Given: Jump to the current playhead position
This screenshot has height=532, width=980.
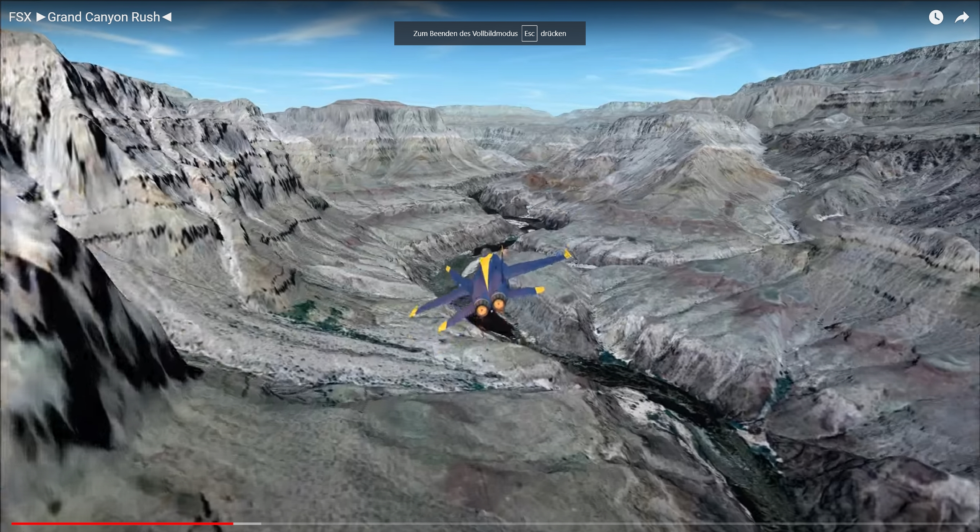Looking at the screenshot, I should click(233, 523).
